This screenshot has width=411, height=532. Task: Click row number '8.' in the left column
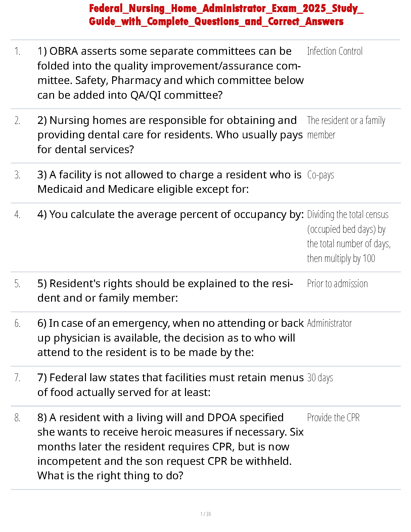(x=17, y=418)
